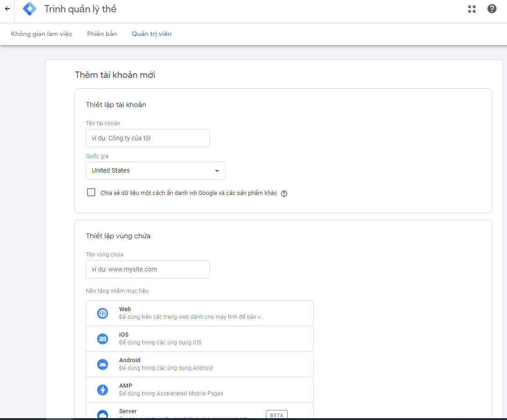Click the data sharing info help icon

pos(284,193)
